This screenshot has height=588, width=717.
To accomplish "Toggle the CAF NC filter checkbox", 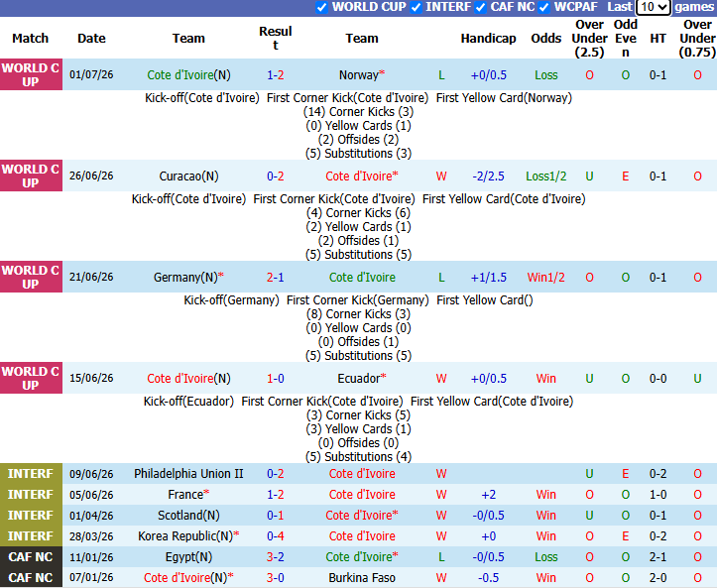I will [x=481, y=7].
